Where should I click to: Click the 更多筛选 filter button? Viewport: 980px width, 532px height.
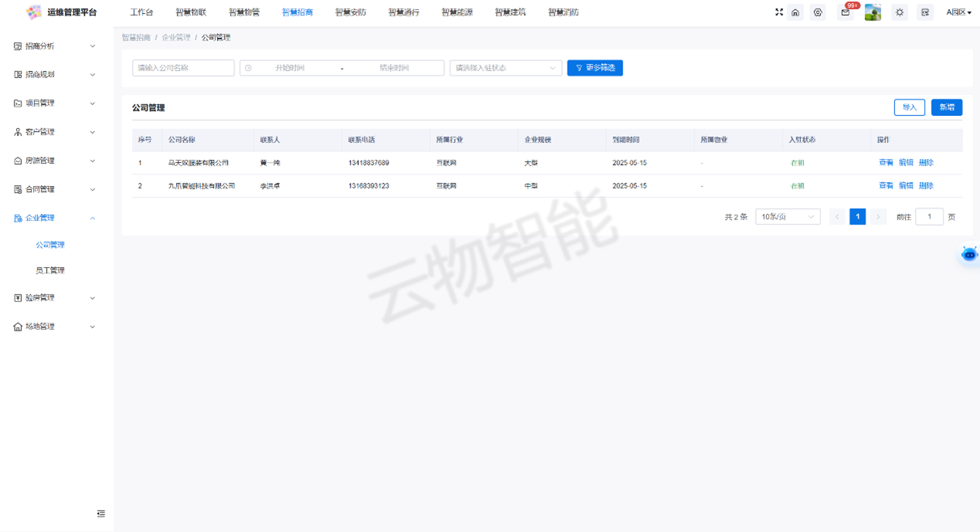595,68
